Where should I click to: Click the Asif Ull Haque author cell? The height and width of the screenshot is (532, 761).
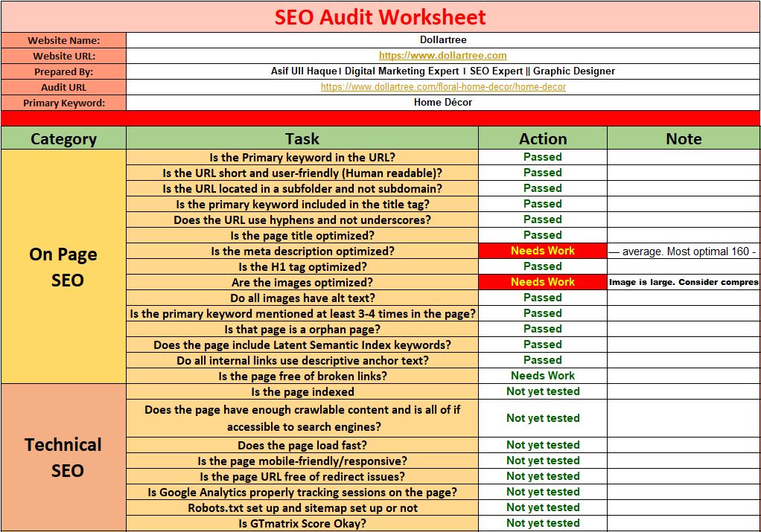[x=443, y=71]
